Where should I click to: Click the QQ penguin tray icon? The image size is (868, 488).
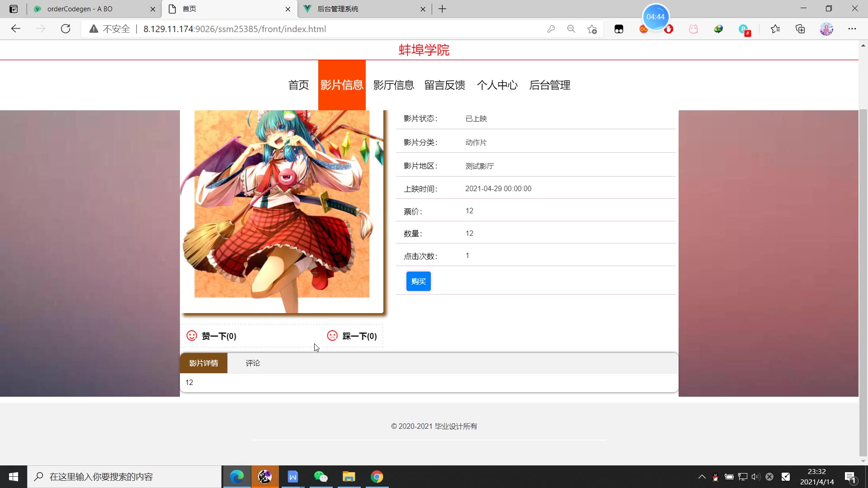click(x=715, y=477)
